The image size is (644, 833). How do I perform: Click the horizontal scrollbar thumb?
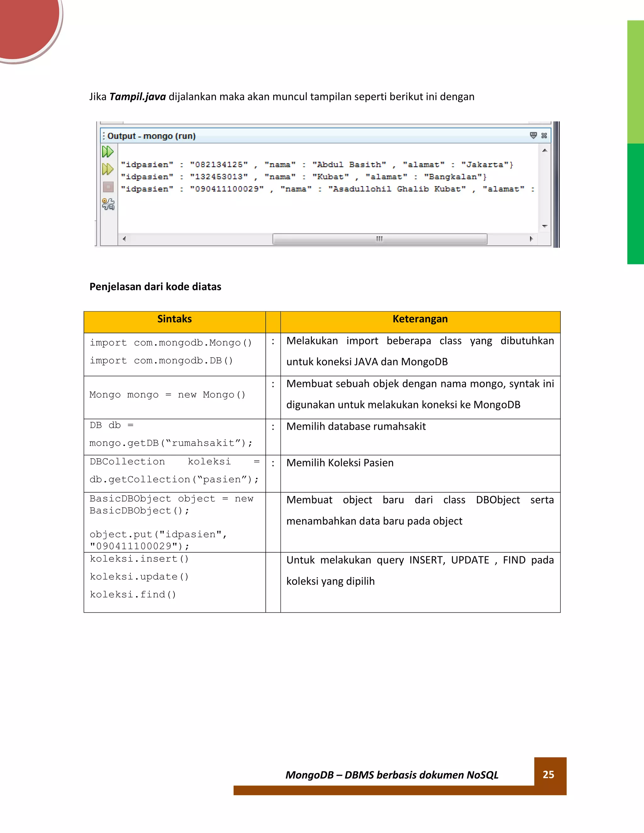pyautogui.click(x=380, y=239)
